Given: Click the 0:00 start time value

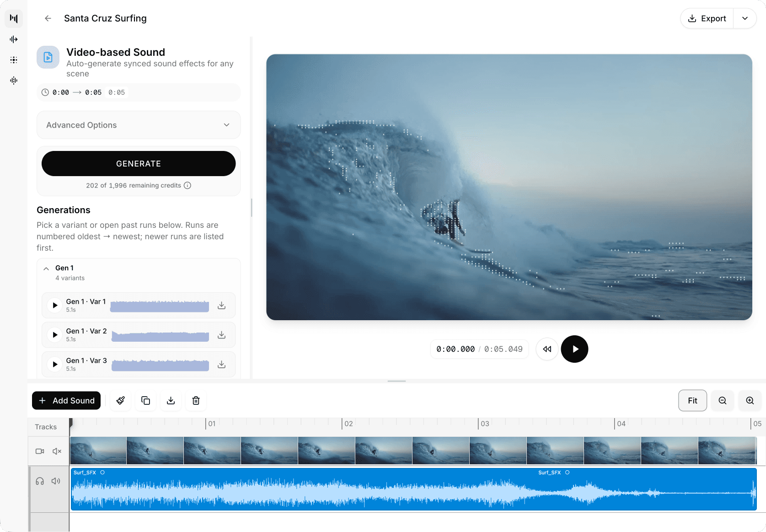Looking at the screenshot, I should click(x=61, y=92).
